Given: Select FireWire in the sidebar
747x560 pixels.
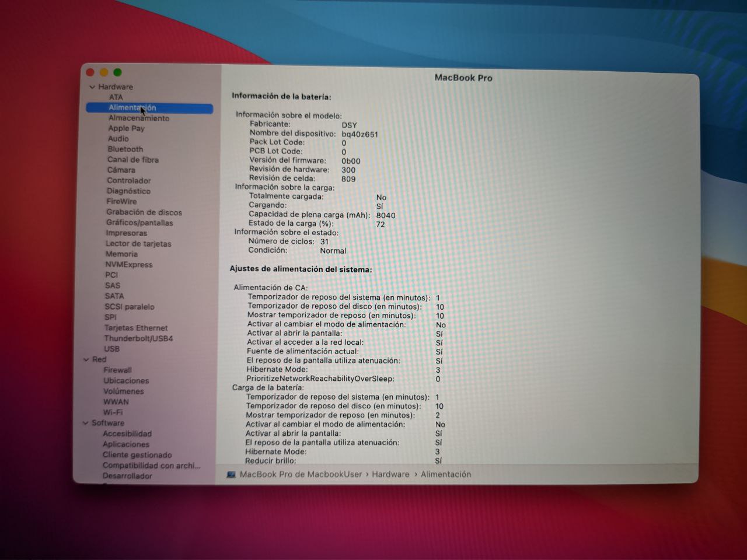Looking at the screenshot, I should (x=121, y=202).
